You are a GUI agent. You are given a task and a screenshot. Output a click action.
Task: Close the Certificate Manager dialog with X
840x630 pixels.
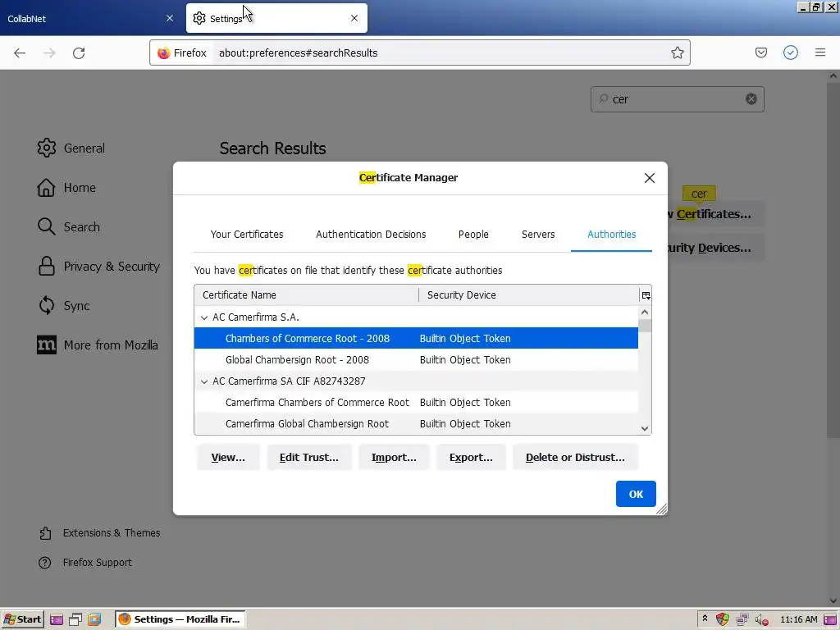pyautogui.click(x=650, y=178)
